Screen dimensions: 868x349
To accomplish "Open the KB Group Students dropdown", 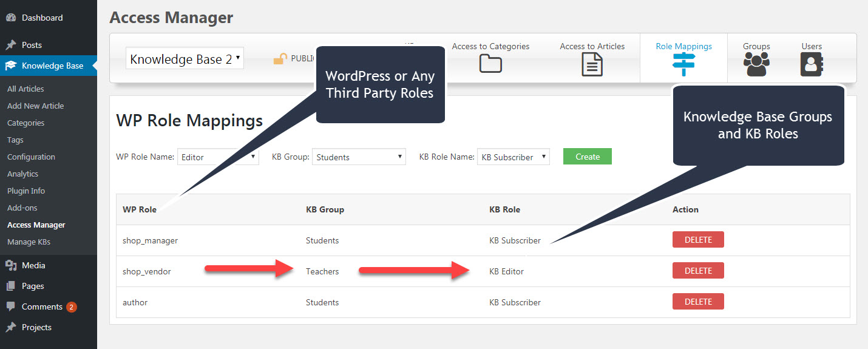I will tap(359, 157).
